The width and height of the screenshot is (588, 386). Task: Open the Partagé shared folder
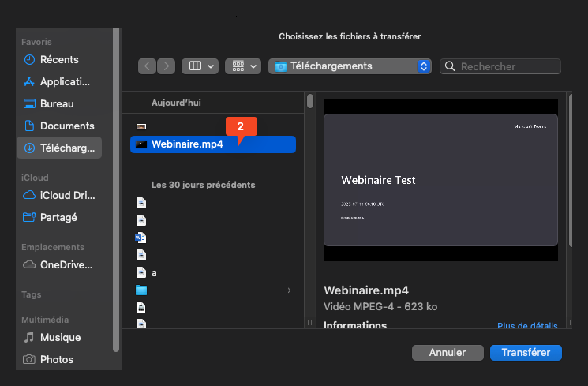pos(59,217)
